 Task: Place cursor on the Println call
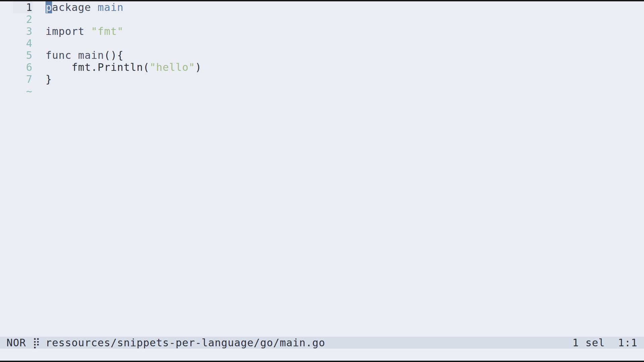120,67
